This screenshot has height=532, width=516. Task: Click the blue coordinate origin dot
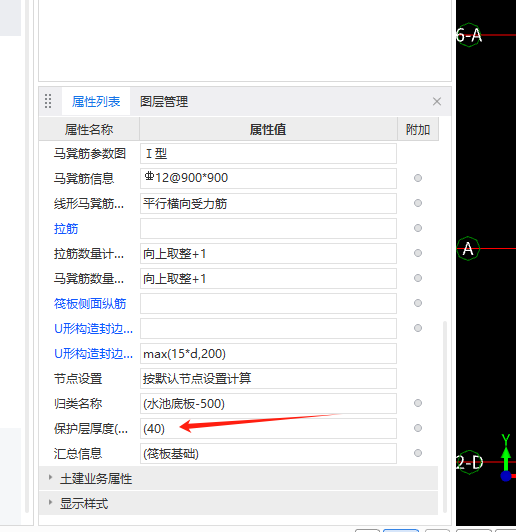tap(506, 476)
